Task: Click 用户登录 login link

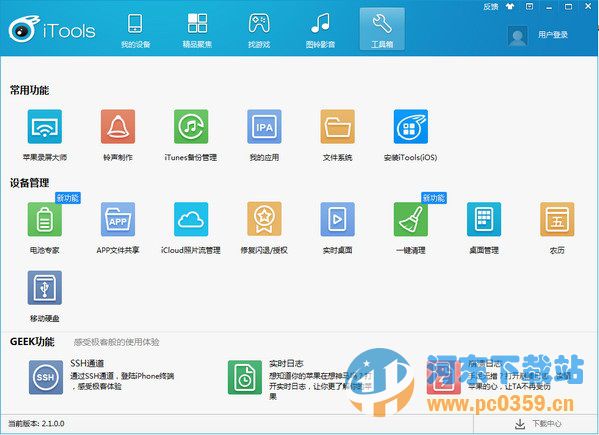Action: (553, 35)
